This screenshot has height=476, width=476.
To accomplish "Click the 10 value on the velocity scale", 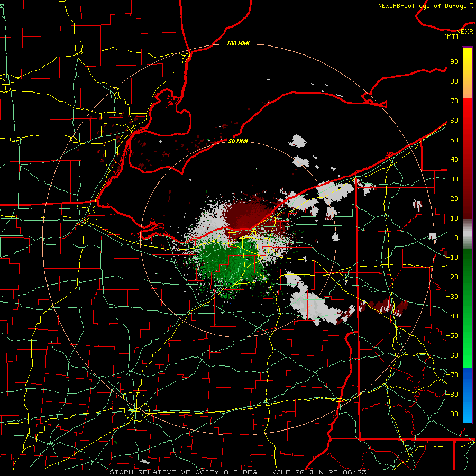I will pyautogui.click(x=454, y=218).
